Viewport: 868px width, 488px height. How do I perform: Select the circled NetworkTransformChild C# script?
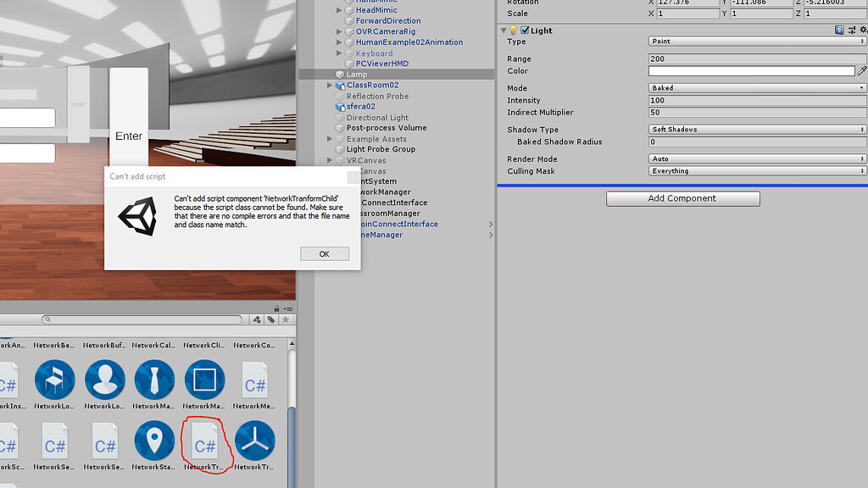[x=204, y=441]
